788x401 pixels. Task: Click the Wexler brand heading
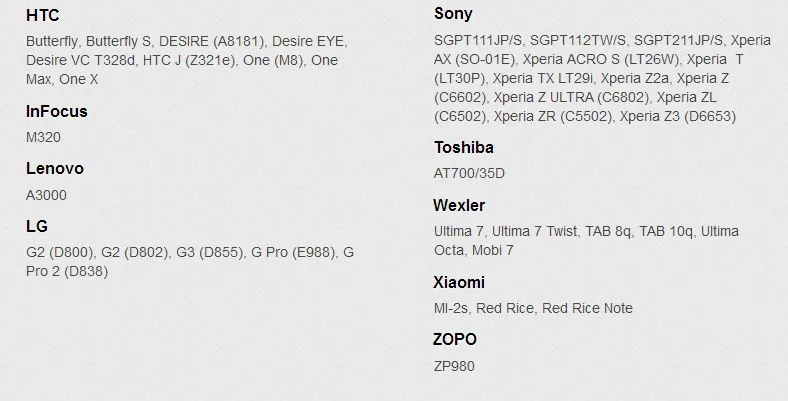click(459, 205)
